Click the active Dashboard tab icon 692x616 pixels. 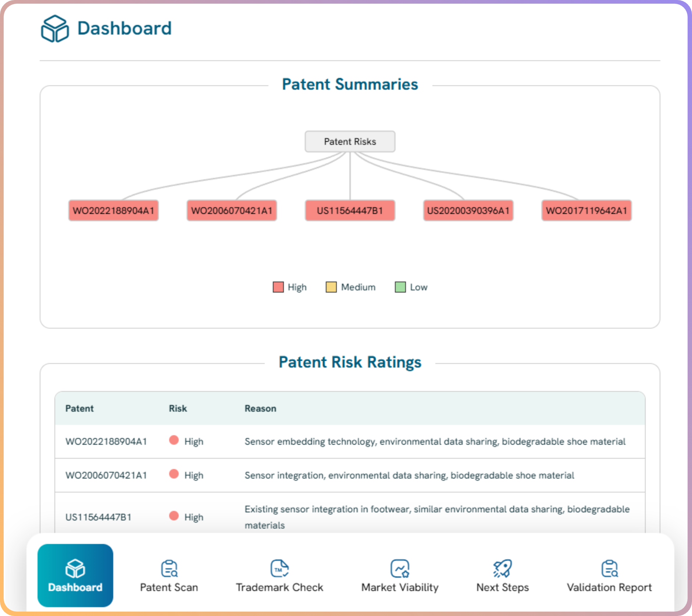tap(75, 568)
